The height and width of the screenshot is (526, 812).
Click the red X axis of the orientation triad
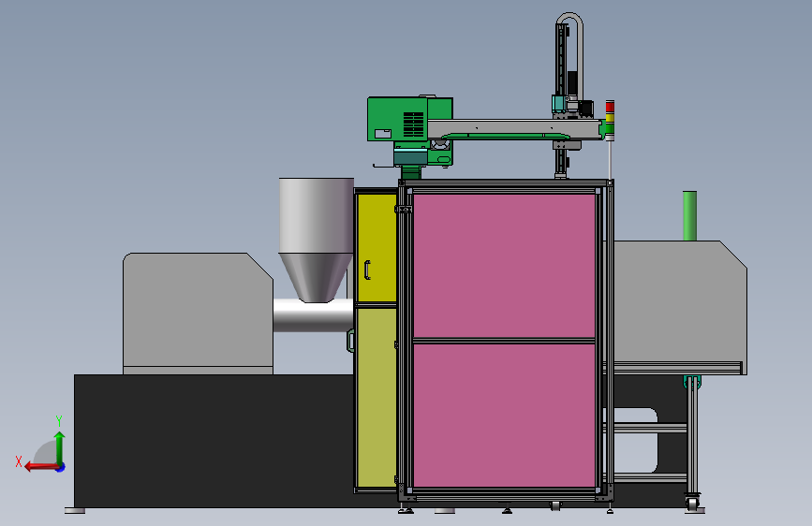pos(40,467)
